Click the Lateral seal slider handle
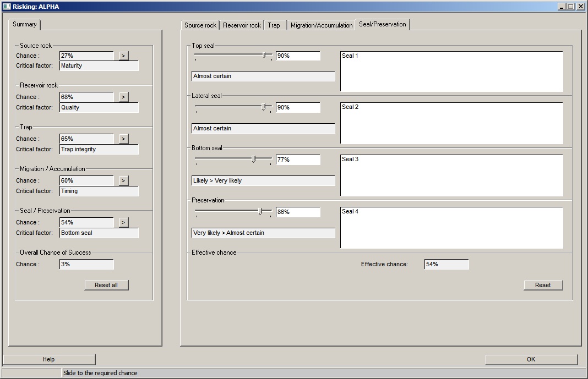Screen dimensions: 588x379 264,107
